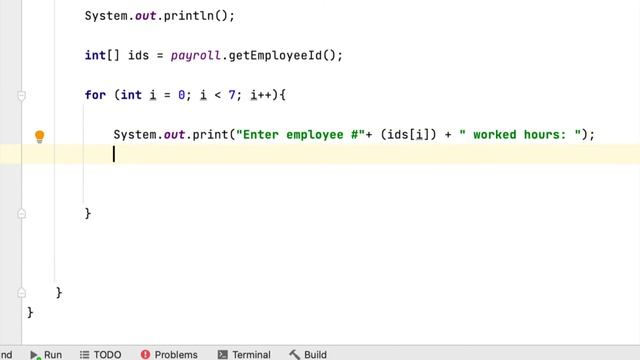Image resolution: width=640 pixels, height=360 pixels.
Task: Click the "i++" increment expression
Action: click(x=261, y=95)
